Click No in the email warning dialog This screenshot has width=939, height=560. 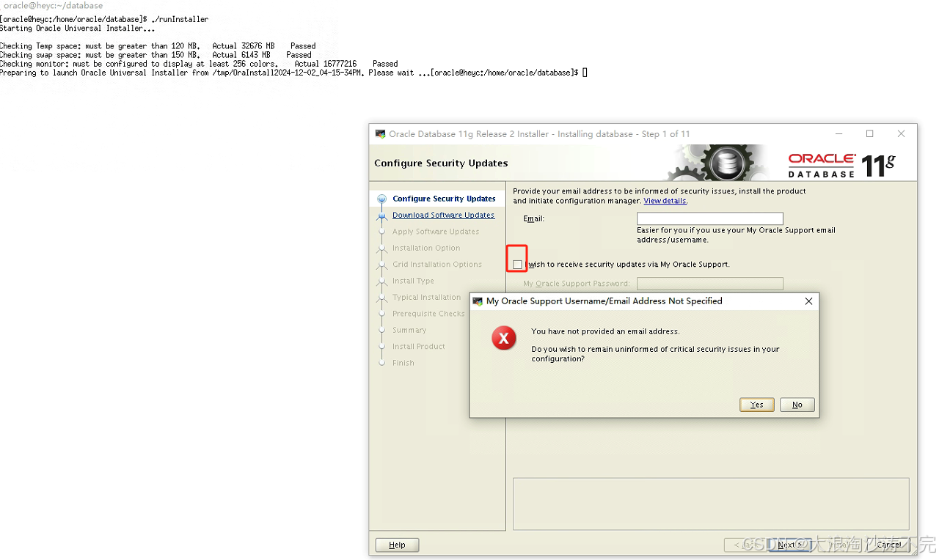pos(797,405)
